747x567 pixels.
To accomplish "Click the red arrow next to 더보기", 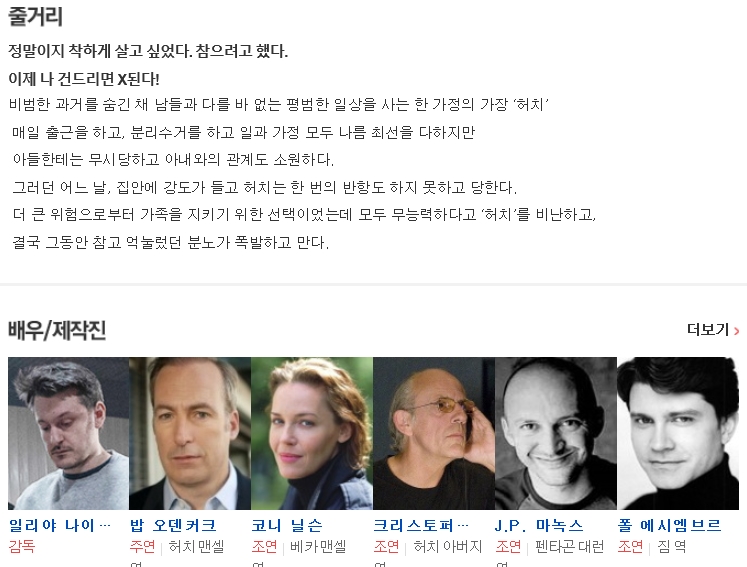I will (737, 331).
